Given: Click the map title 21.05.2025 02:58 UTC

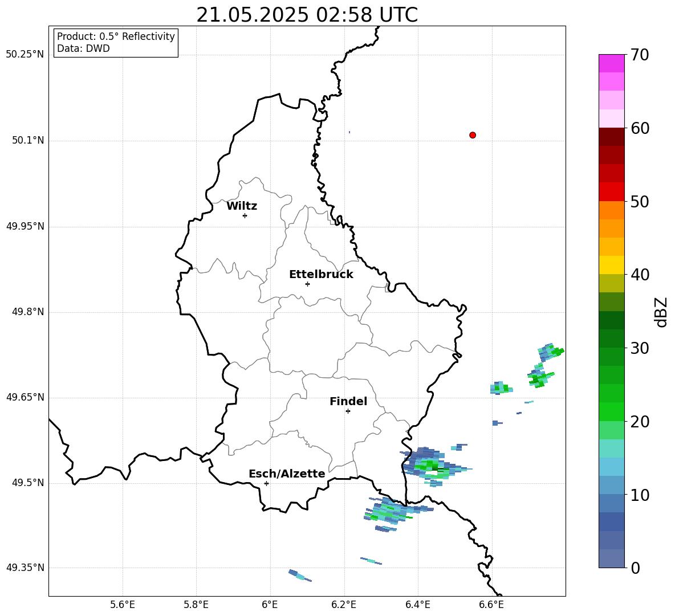Looking at the screenshot, I should (307, 15).
